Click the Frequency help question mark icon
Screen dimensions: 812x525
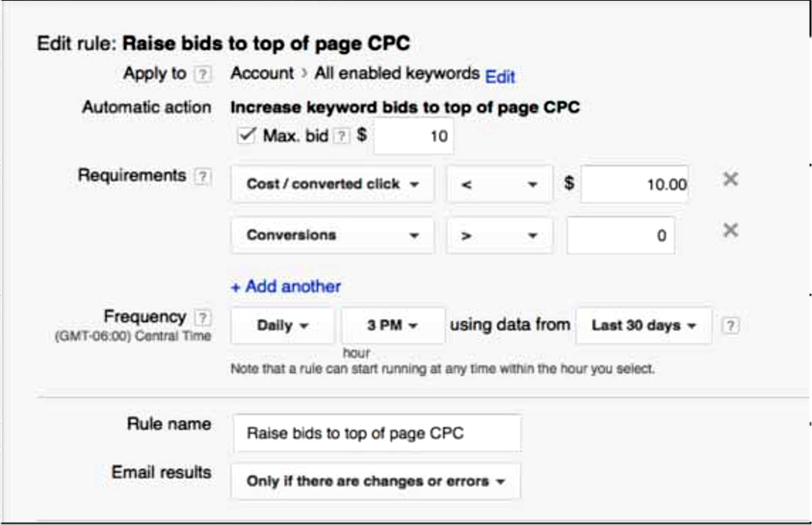click(203, 318)
